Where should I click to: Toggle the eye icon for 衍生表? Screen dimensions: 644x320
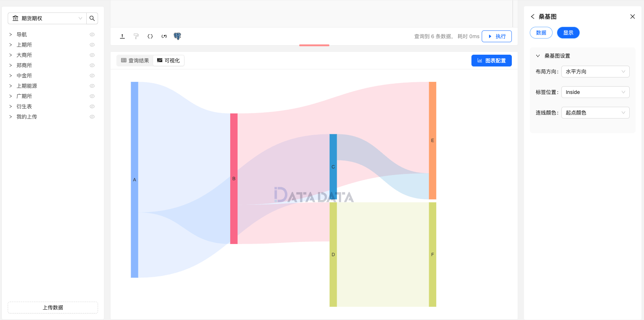92,106
